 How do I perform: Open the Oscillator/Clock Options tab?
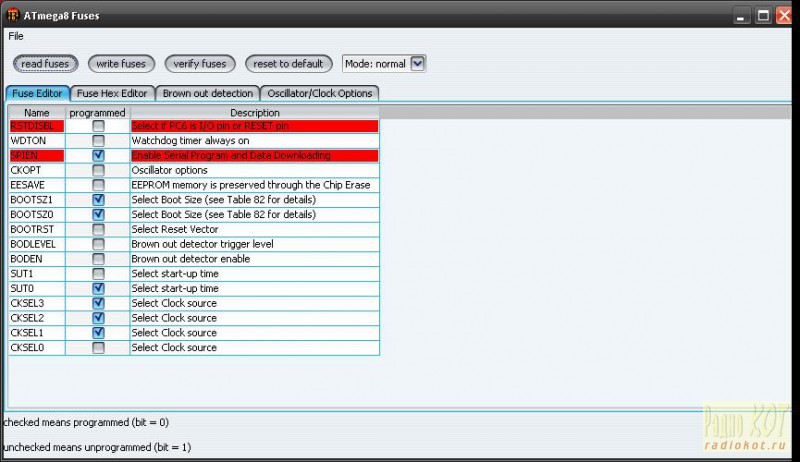pos(319,93)
